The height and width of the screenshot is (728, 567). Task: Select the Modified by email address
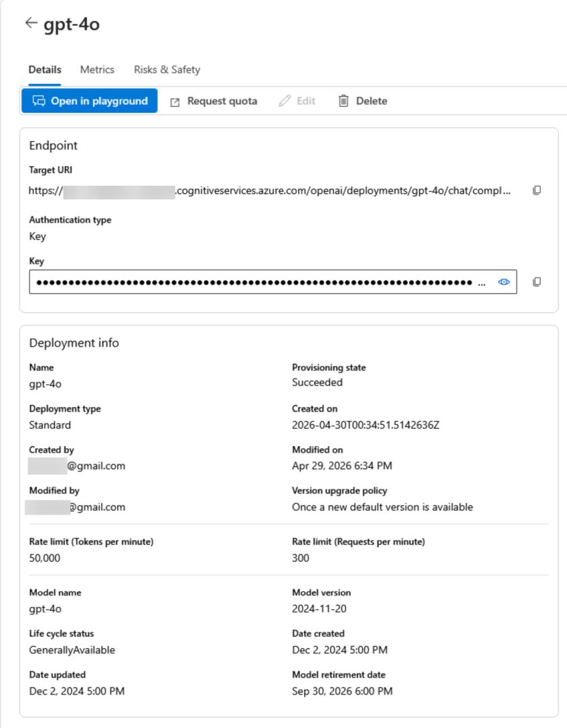coord(76,507)
